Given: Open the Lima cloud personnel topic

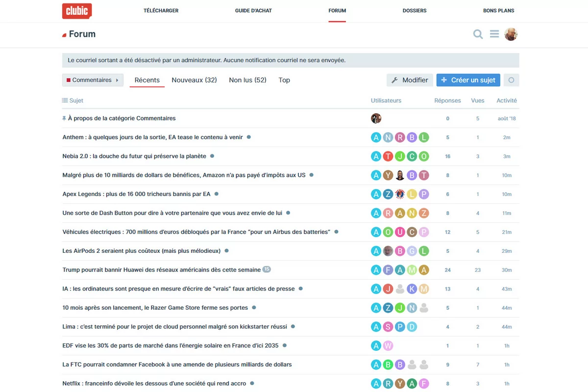Looking at the screenshot, I should point(174,326).
